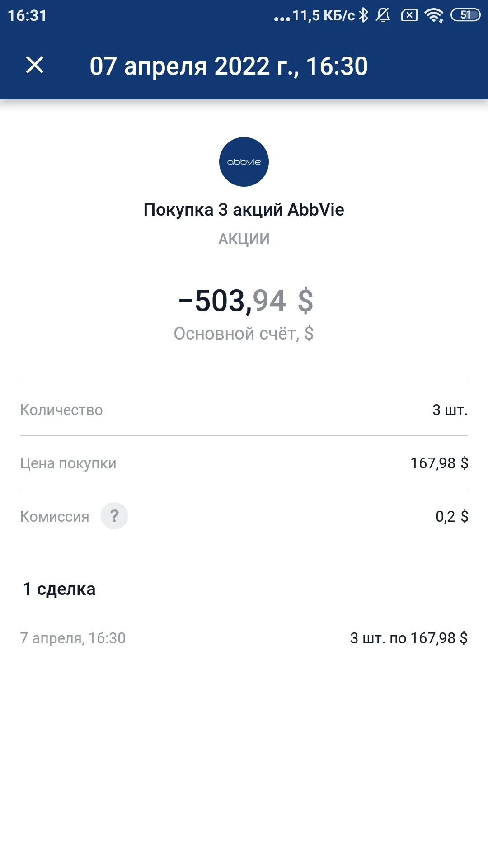488x868 pixels.
Task: Open the 7 апреля, 16:30 deal entry
Action: coord(244,638)
